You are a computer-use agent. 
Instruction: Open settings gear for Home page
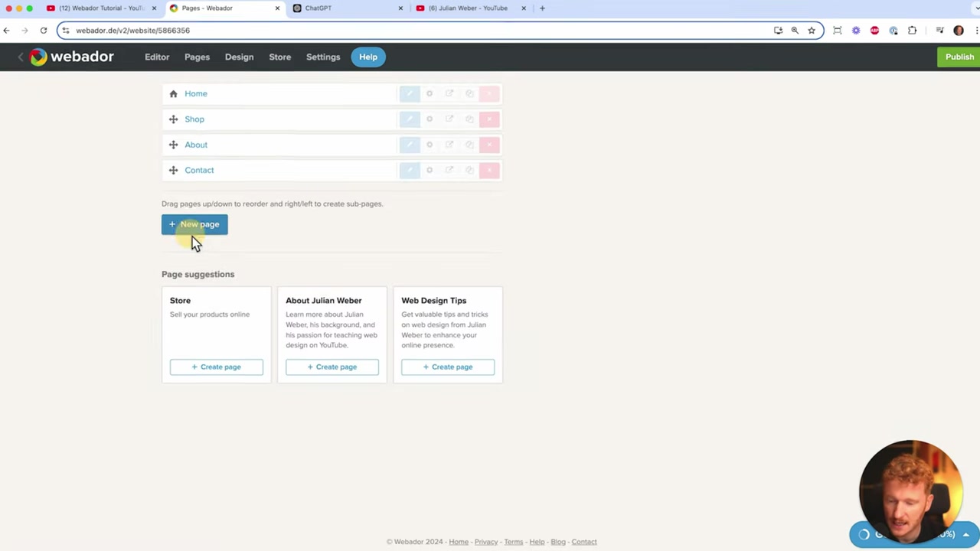tap(430, 93)
